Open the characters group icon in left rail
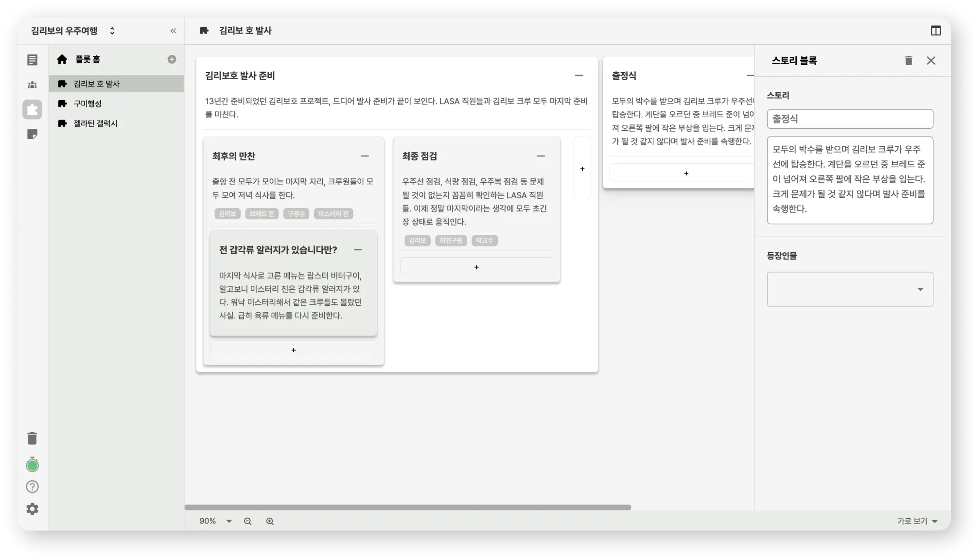Image resolution: width=980 pixels, height=560 pixels. coord(32,85)
